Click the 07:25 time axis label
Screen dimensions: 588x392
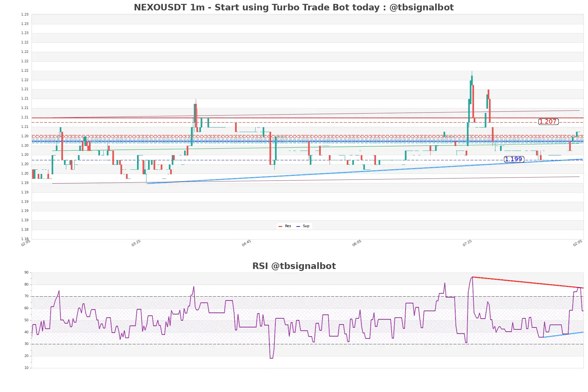pos(467,243)
